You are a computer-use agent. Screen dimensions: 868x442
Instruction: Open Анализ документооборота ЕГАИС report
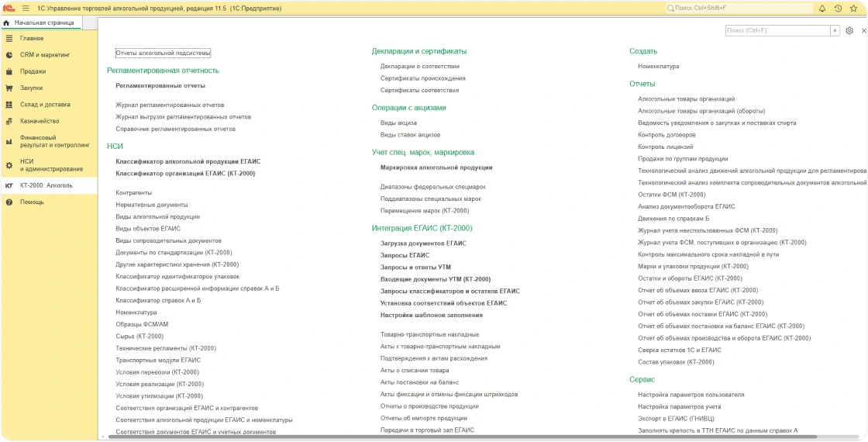(x=687, y=206)
